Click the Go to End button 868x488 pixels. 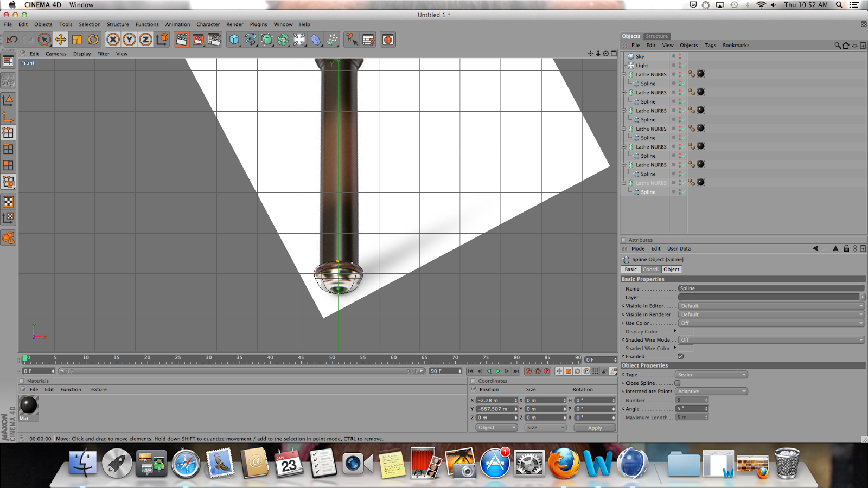click(x=516, y=371)
